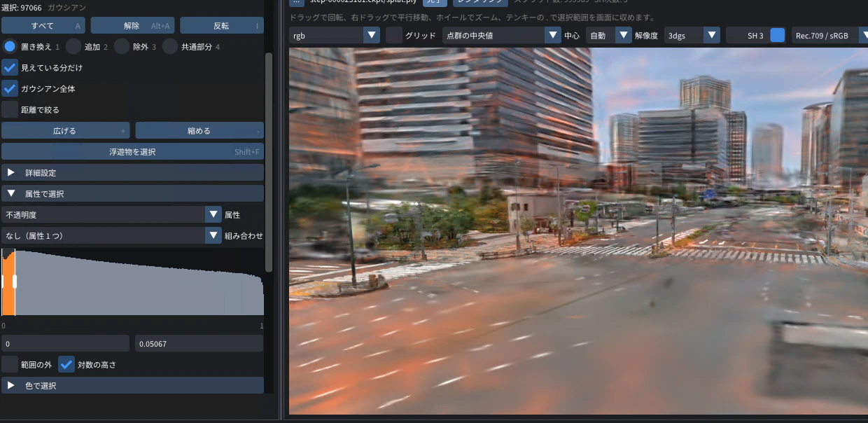The width and height of the screenshot is (868, 423).
Task: Open the 自動 resolution dropdown
Action: 609,35
